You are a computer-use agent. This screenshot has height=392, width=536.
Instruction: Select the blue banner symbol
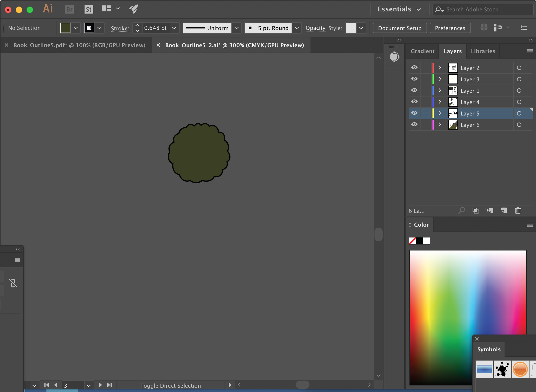pyautogui.click(x=484, y=369)
